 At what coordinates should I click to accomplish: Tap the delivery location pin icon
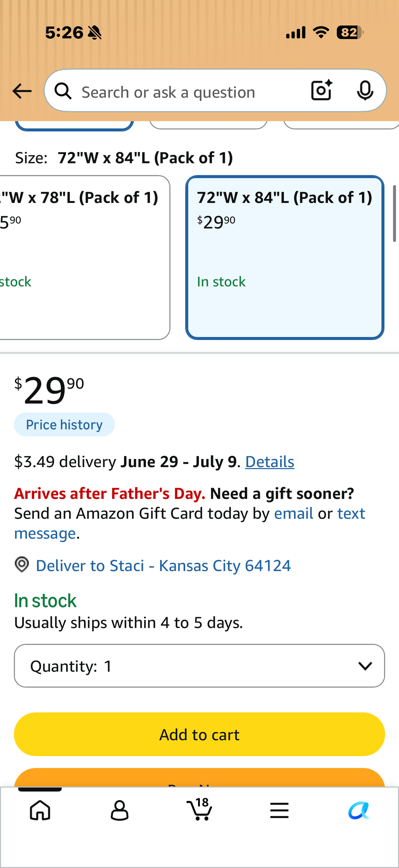[x=22, y=564]
